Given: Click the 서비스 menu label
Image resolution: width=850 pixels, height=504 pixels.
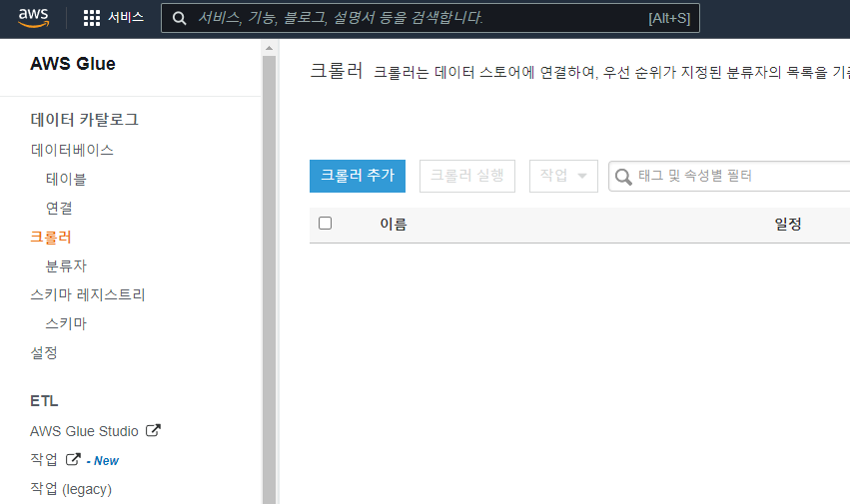Looking at the screenshot, I should pyautogui.click(x=126, y=17).
